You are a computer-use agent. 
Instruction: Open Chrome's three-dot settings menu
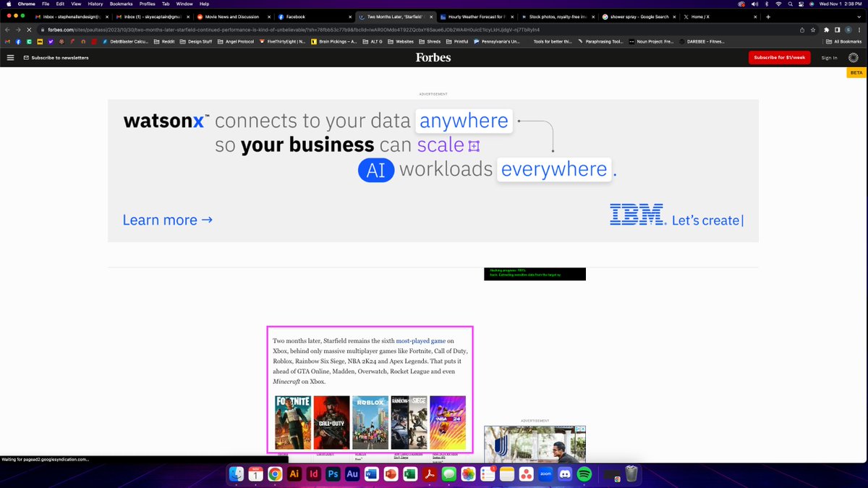859,30
